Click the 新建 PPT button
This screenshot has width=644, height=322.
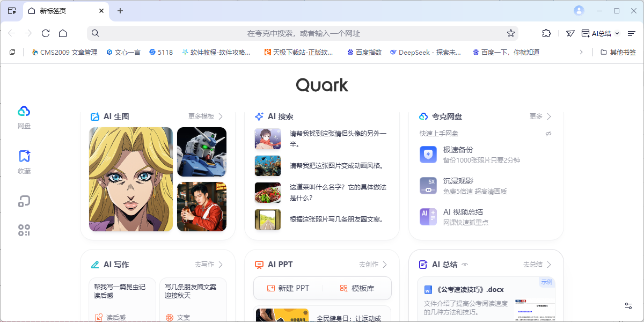288,288
